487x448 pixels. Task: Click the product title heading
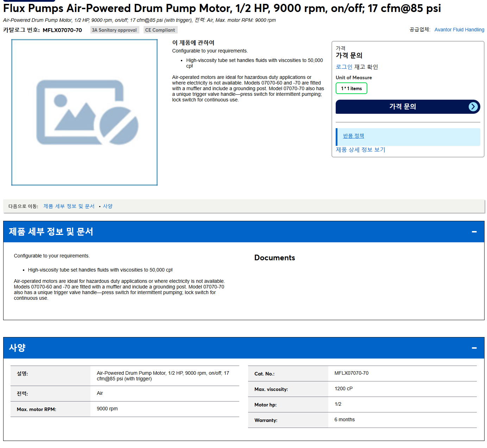(x=222, y=8)
